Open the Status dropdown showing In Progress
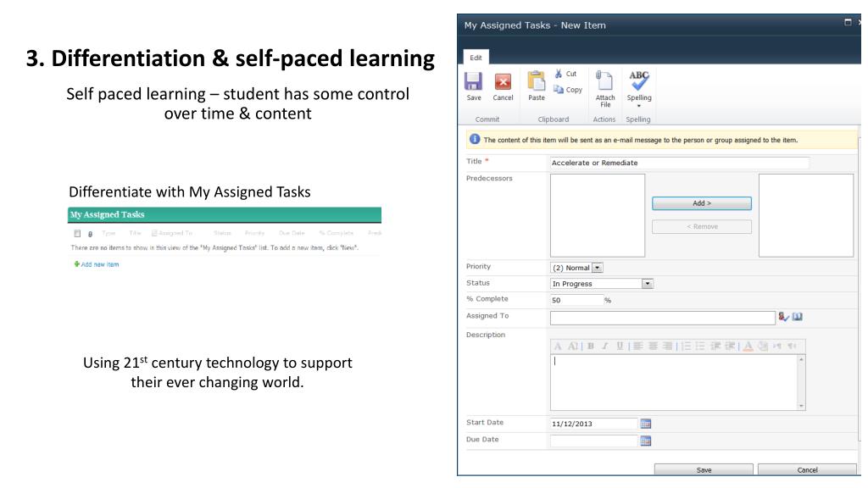Image resolution: width=868 pixels, height=488 pixels. [x=602, y=284]
